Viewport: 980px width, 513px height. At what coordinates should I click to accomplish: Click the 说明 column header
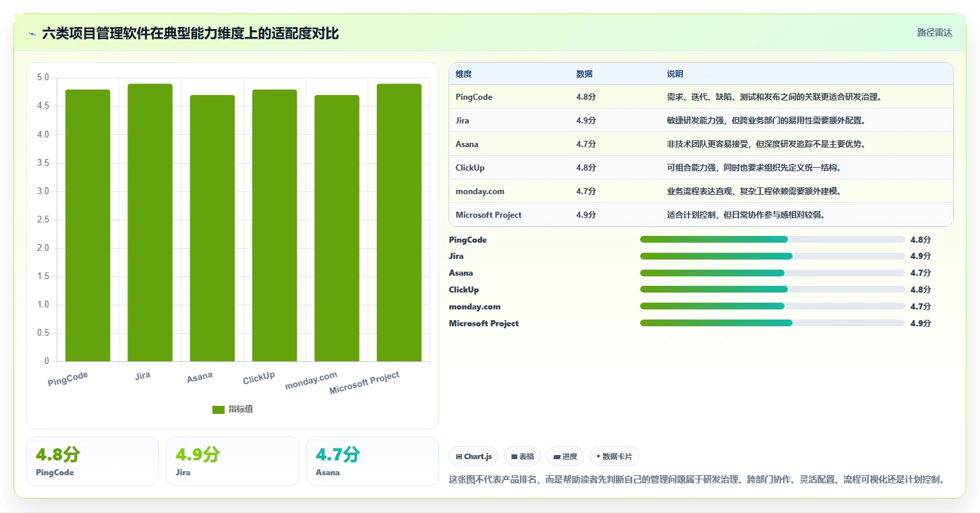coord(675,74)
